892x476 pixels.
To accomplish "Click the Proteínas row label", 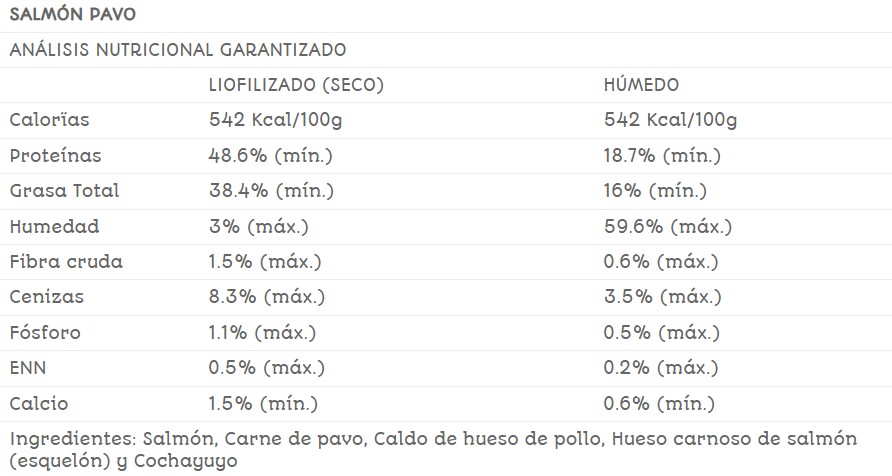I will pyautogui.click(x=55, y=156).
